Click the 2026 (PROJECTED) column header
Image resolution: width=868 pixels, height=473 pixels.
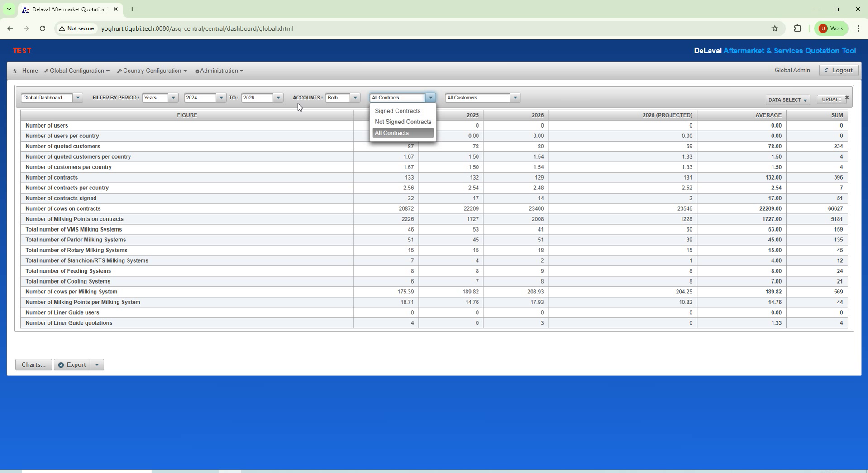(x=622, y=115)
